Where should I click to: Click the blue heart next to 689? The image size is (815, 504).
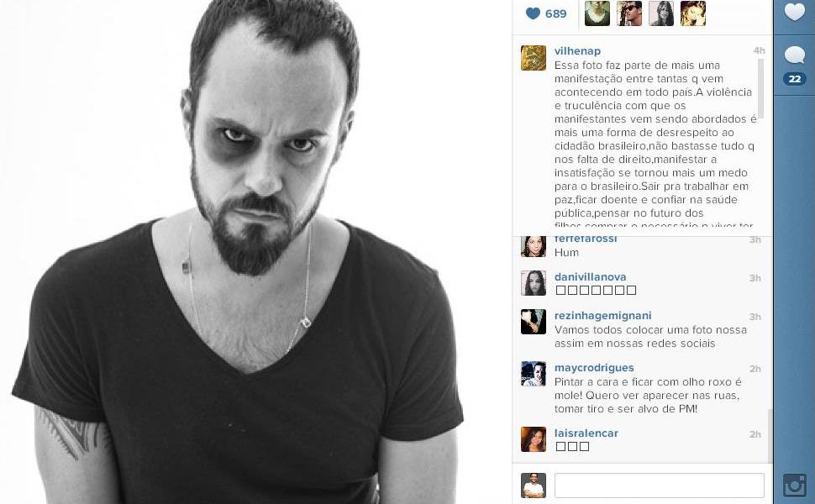click(533, 13)
